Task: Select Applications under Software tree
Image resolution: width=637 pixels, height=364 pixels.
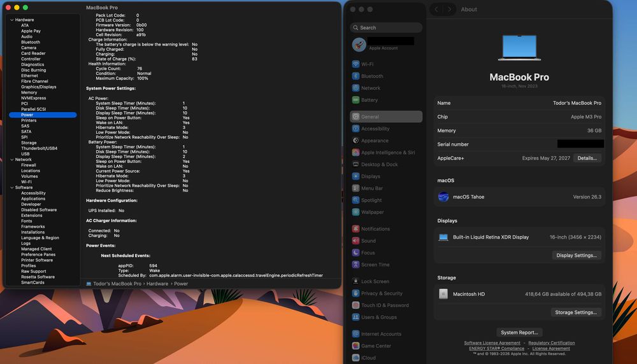Action: 33,199
